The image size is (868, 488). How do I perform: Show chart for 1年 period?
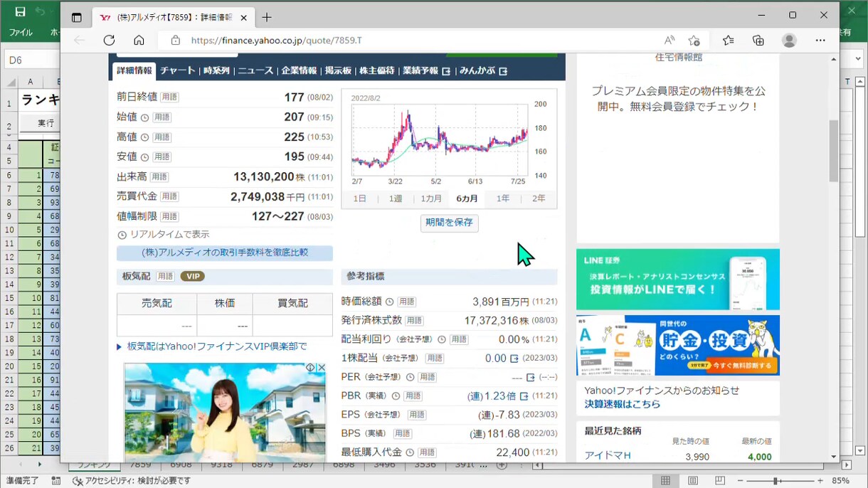503,198
